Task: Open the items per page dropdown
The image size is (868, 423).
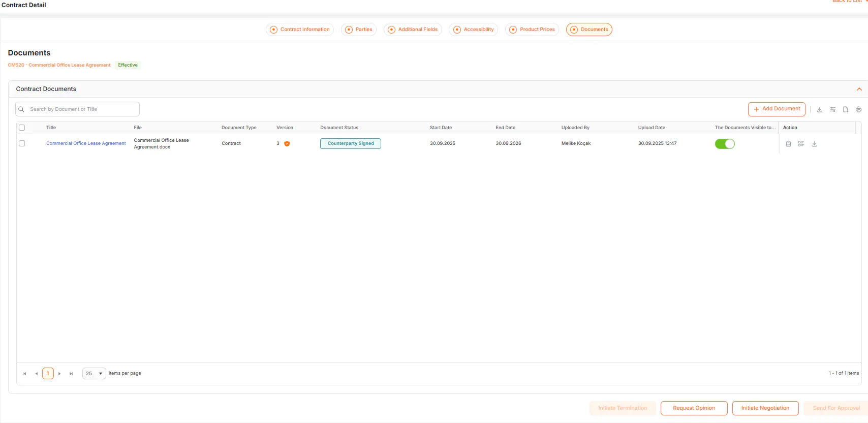Action: click(94, 374)
